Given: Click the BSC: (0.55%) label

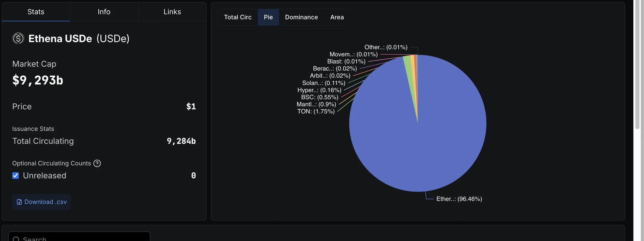Looking at the screenshot, I should 320,97.
